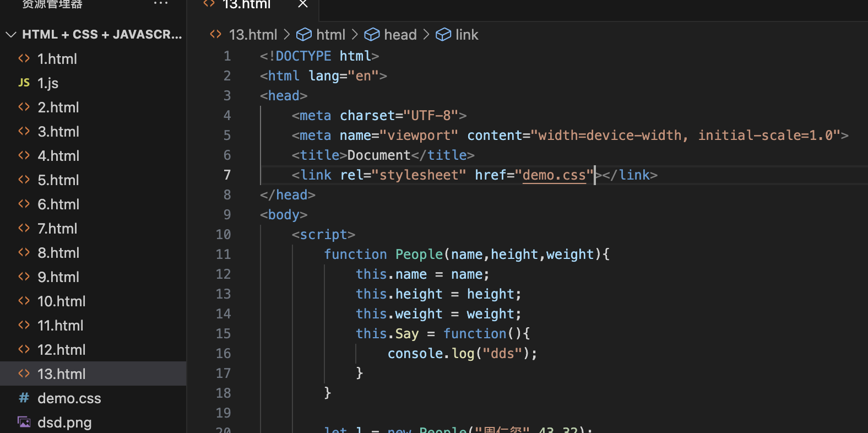Image resolution: width=868 pixels, height=433 pixels.
Task: Click the hash icon next to demo.css
Action: coord(24,398)
